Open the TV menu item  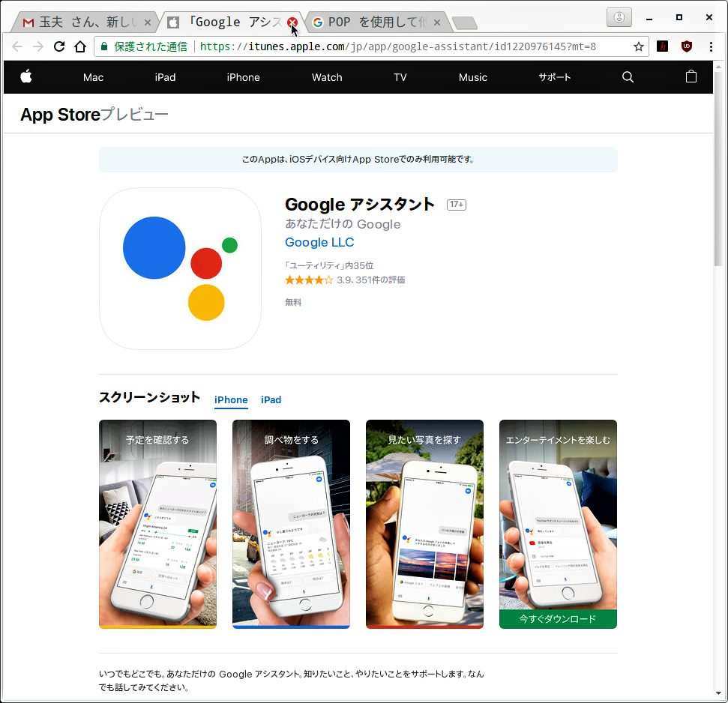[x=400, y=77]
